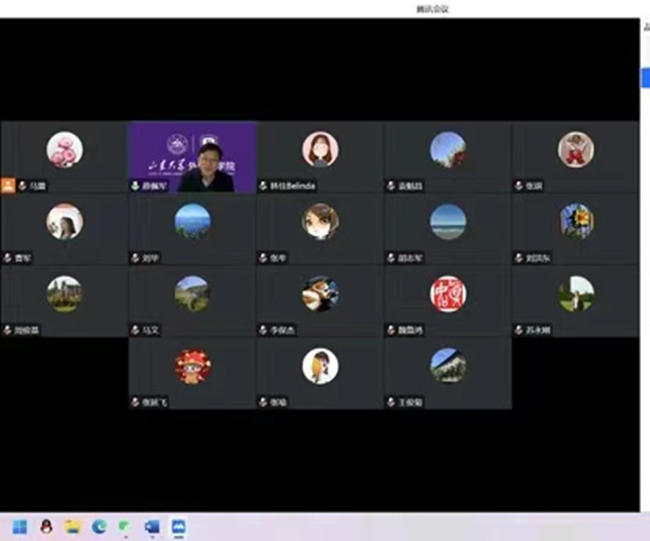Click the 腾讯会议 window title
This screenshot has height=541, width=650.
tap(432, 9)
